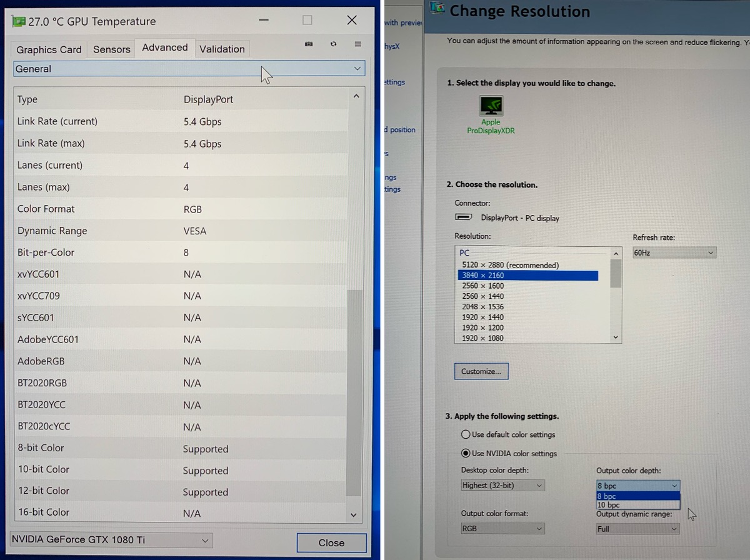This screenshot has height=560, width=750.
Task: Click the 12-bit Color row label
Action: [x=44, y=491]
